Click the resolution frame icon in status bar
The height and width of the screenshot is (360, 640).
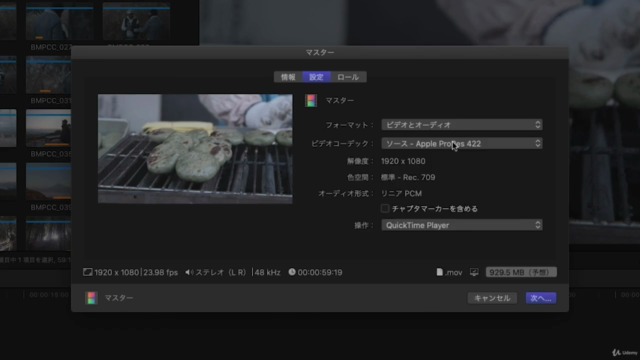[x=87, y=272]
